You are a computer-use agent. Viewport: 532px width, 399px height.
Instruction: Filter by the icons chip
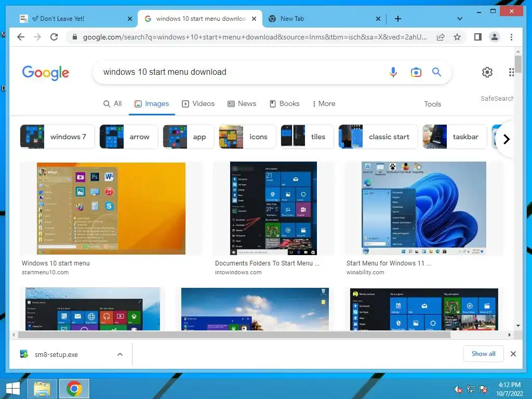(x=247, y=137)
